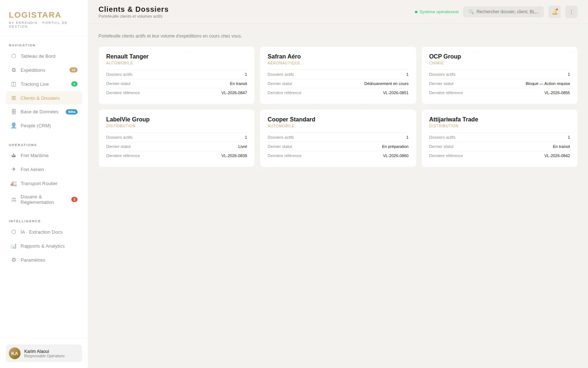The width and height of the screenshot is (588, 368).
Task: Click reference VL-2026-0847
Action: click(x=234, y=93)
